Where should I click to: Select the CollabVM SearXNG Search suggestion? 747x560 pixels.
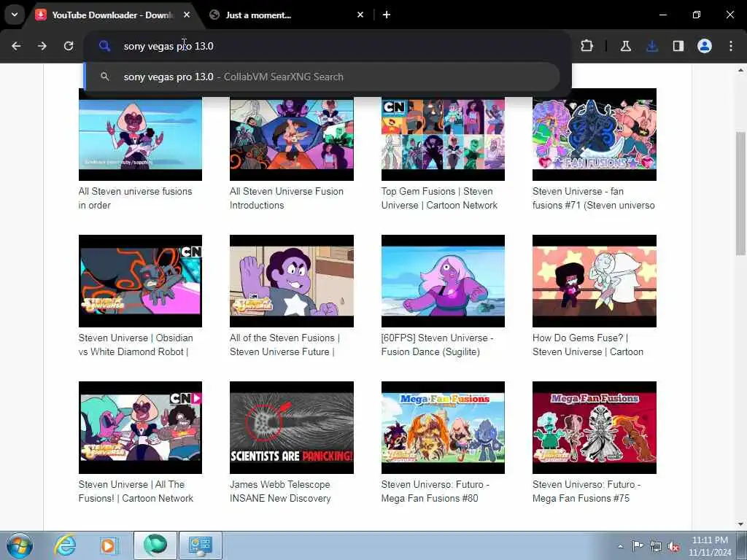click(x=322, y=77)
